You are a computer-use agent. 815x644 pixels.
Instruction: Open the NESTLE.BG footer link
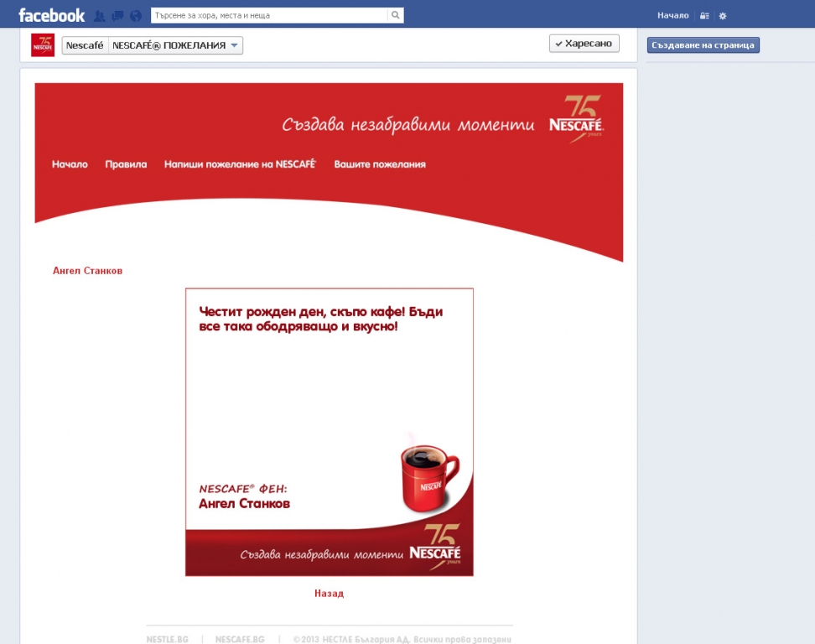168,639
